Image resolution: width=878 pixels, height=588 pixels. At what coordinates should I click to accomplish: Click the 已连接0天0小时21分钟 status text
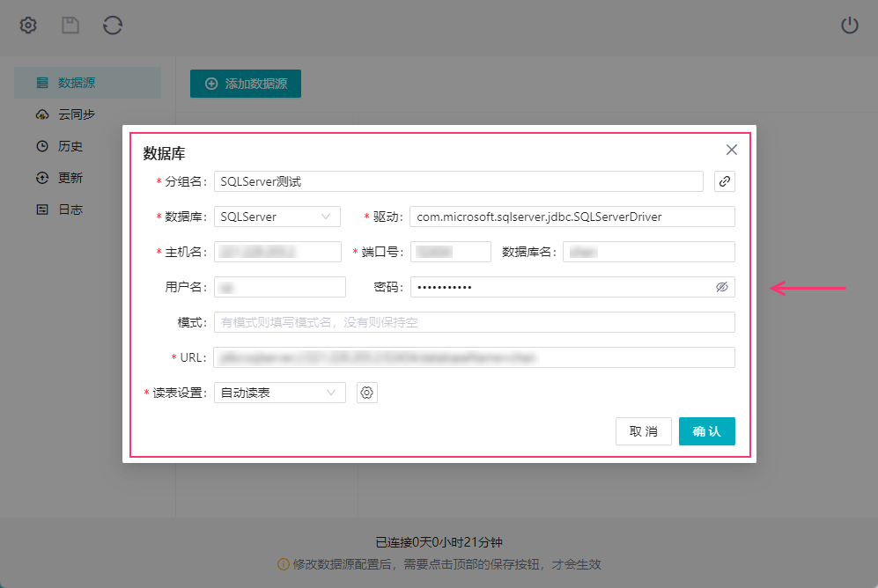[439, 542]
